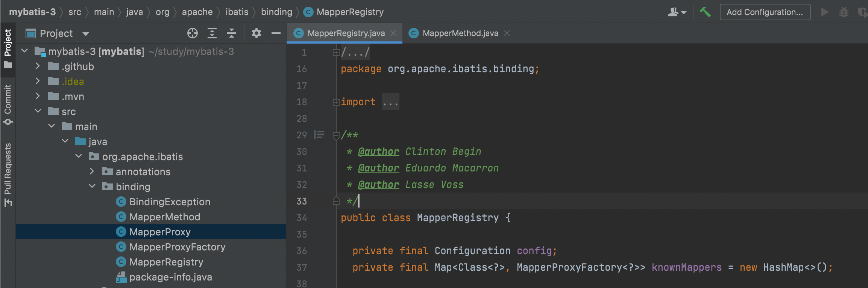Toggle the Commit tool window side tab
The height and width of the screenshot is (288, 868).
pyautogui.click(x=8, y=105)
